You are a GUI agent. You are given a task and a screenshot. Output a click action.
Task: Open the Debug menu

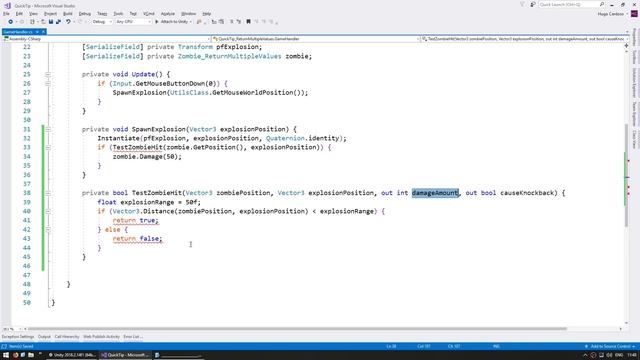click(85, 13)
